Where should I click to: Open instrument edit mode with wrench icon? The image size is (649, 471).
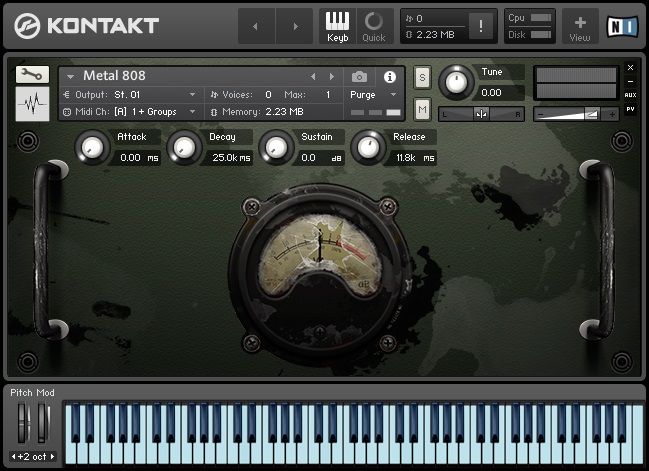33,76
